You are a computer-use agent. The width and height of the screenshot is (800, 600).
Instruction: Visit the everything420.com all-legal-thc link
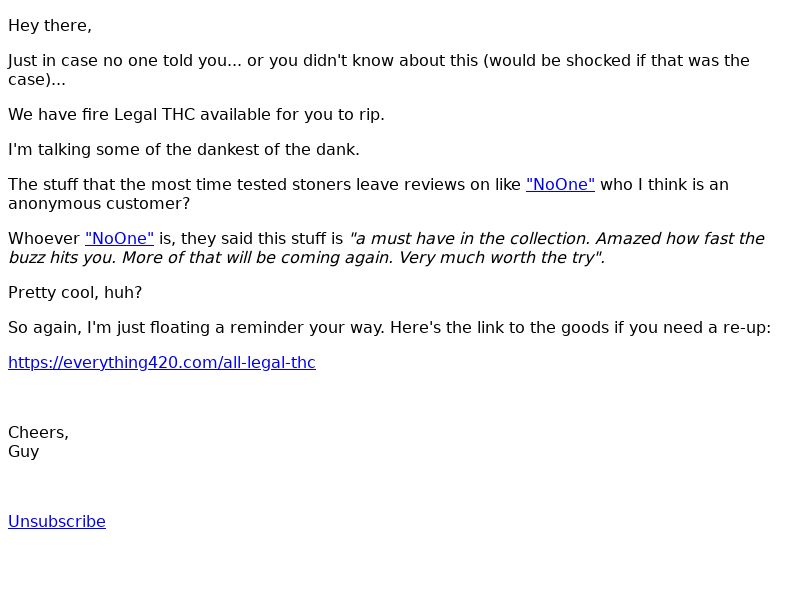click(x=162, y=362)
